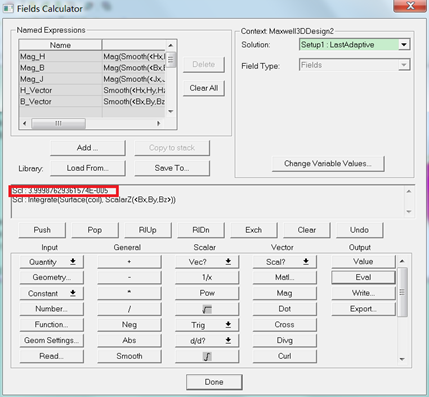Click the Cross button
Viewport: 429px width, 397px height.
click(x=285, y=325)
